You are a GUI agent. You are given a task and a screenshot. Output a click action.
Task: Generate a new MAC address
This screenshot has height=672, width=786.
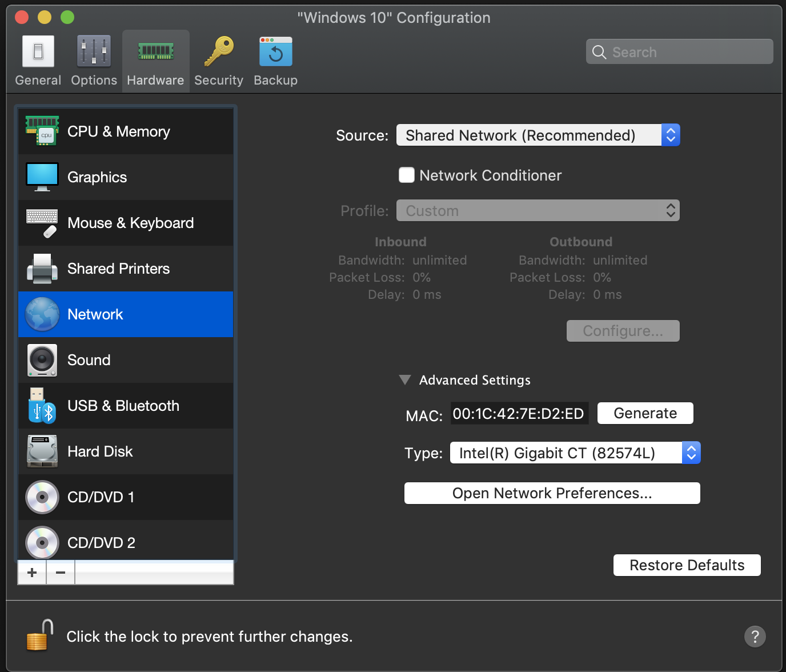point(645,413)
